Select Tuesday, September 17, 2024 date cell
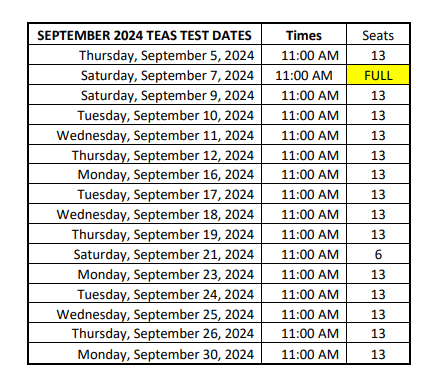Screen dimensions: 439x378 pyautogui.click(x=145, y=194)
